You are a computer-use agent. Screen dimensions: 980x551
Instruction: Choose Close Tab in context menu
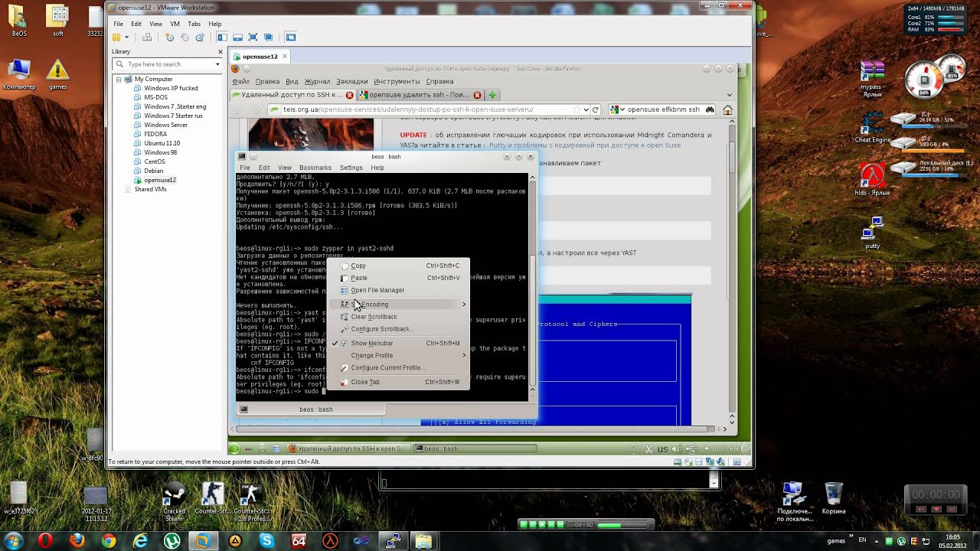tap(399, 382)
